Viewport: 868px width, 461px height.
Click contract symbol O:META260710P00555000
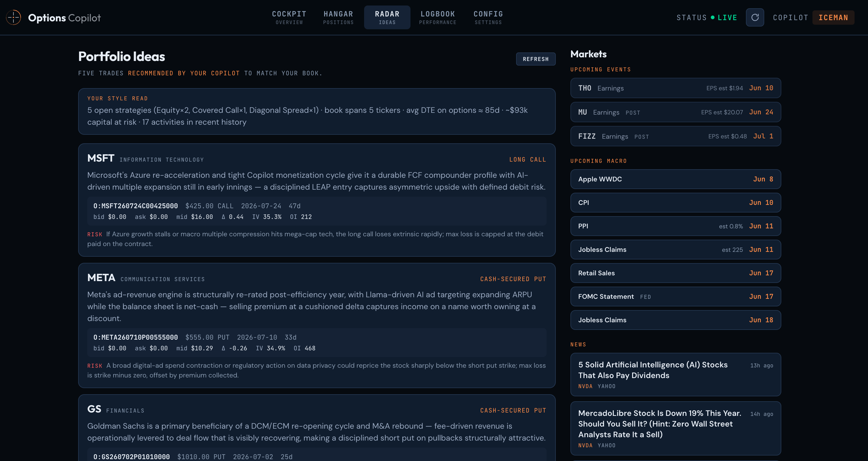tap(136, 338)
